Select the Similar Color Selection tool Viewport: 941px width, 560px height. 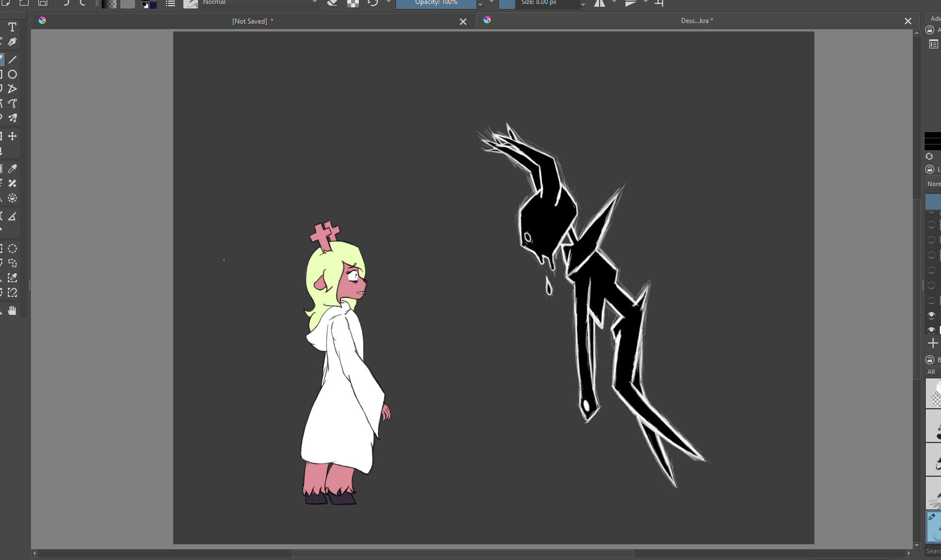tap(12, 278)
